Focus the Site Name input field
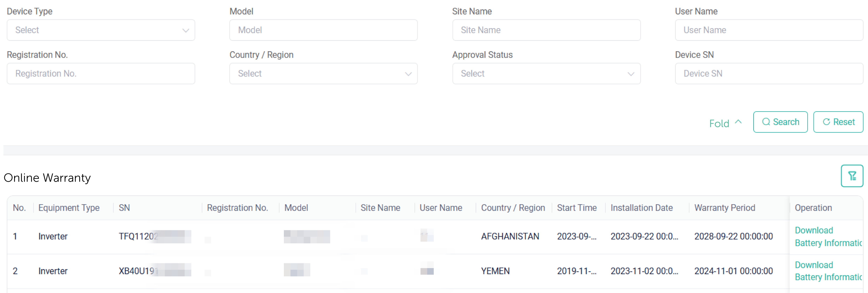This screenshot has width=868, height=293. 546,30
